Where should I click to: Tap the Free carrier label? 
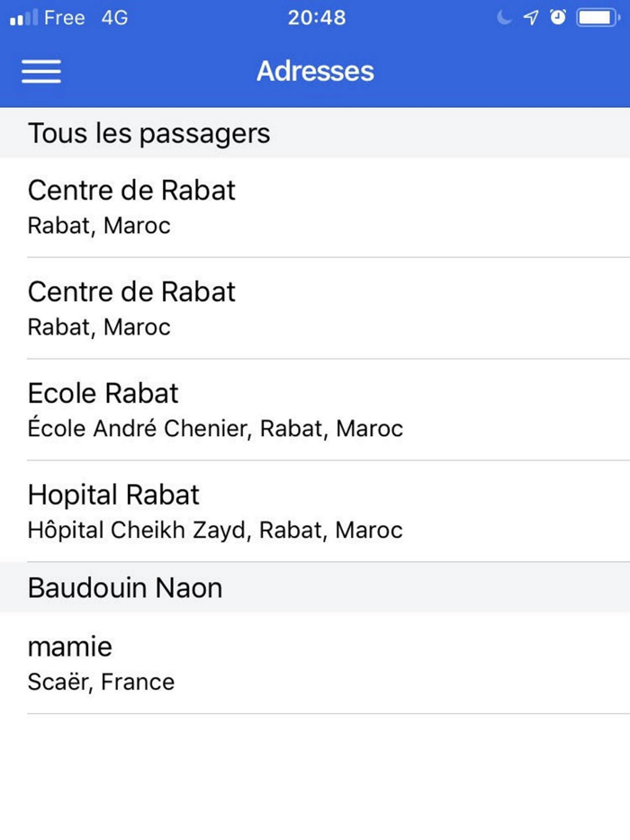pos(64,18)
